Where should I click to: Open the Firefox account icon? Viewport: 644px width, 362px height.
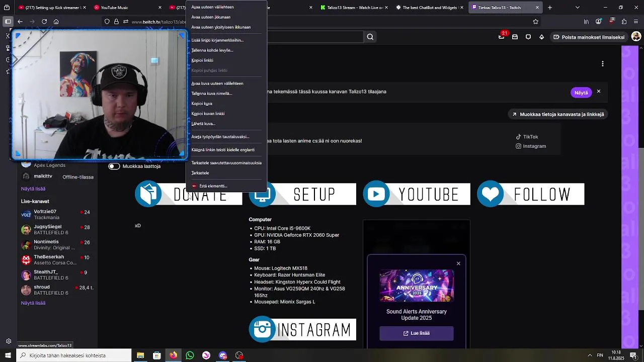[599, 22]
